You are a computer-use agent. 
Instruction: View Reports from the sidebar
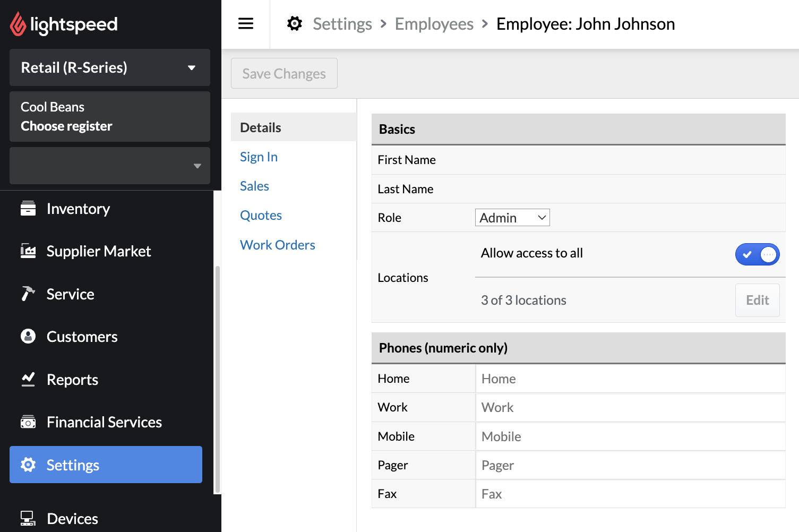pos(72,379)
